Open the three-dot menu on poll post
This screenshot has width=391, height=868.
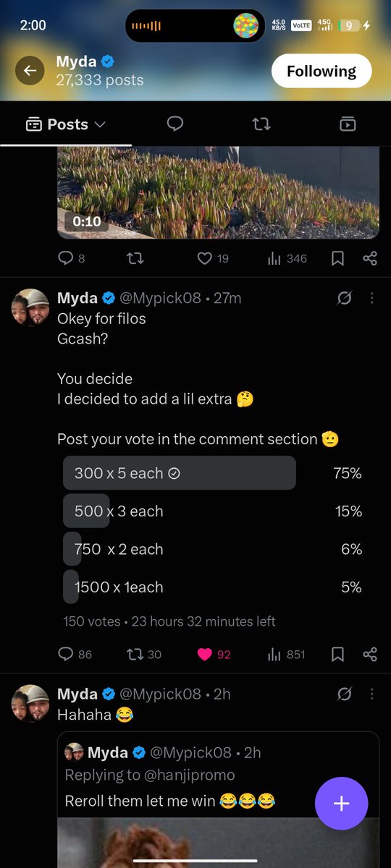coord(371,298)
